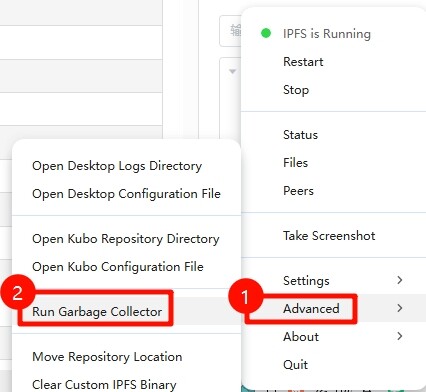The height and width of the screenshot is (392, 426).
Task: Expand the About submenu chevron
Action: [x=400, y=336]
